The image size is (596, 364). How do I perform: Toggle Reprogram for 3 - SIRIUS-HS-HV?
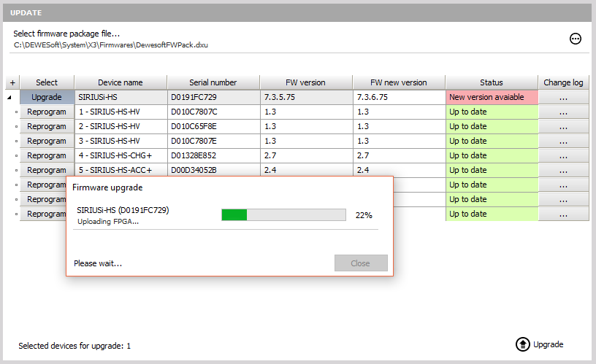[x=47, y=141]
